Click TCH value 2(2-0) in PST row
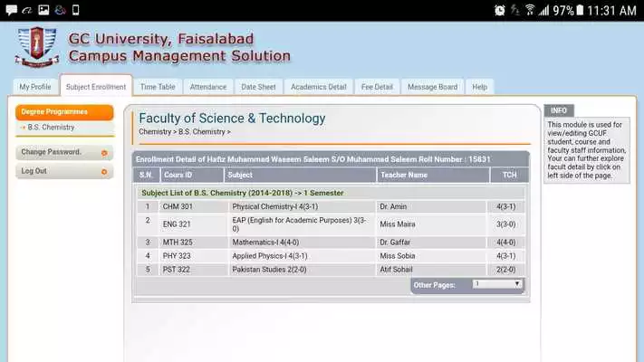 [505, 270]
